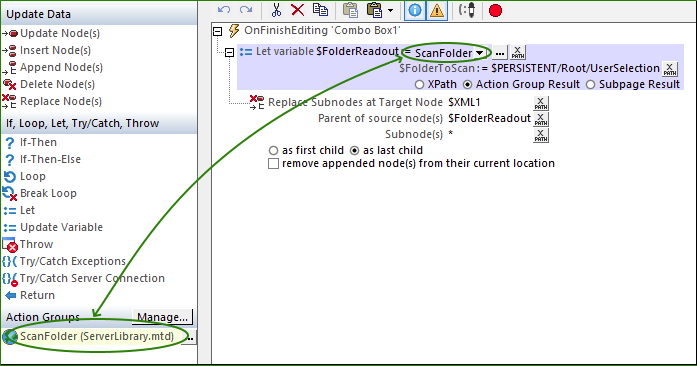Click the Redo toolbar icon
697x366 pixels.
tap(246, 10)
